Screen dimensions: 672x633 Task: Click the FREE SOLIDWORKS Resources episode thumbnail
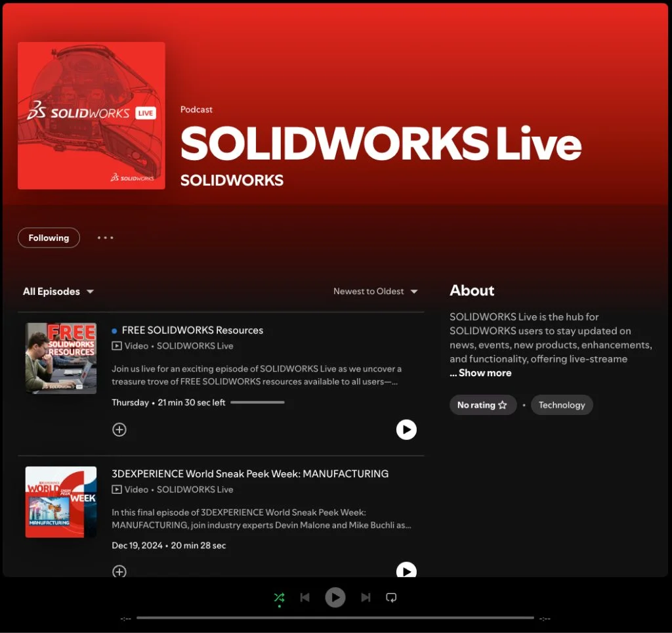tap(61, 358)
